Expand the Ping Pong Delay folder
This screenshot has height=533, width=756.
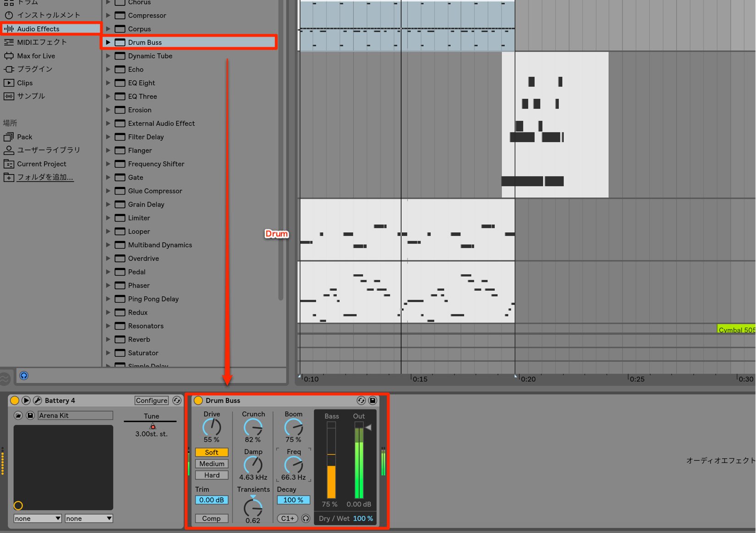108,299
